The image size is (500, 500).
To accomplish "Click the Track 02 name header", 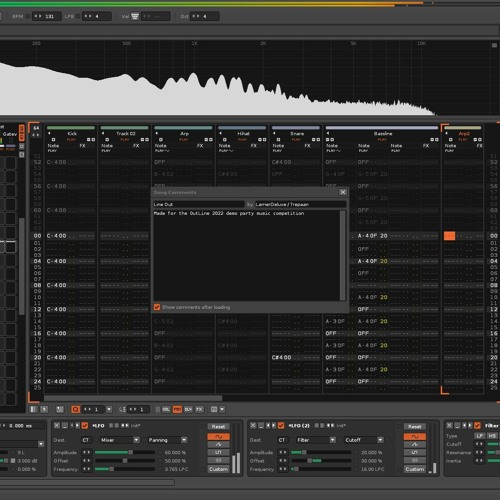I will tap(126, 134).
